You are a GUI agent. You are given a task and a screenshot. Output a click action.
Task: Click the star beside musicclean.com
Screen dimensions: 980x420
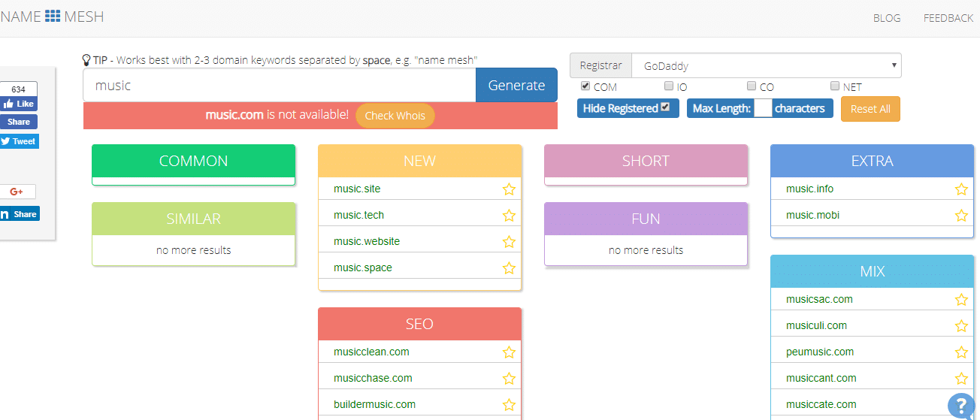pos(509,352)
